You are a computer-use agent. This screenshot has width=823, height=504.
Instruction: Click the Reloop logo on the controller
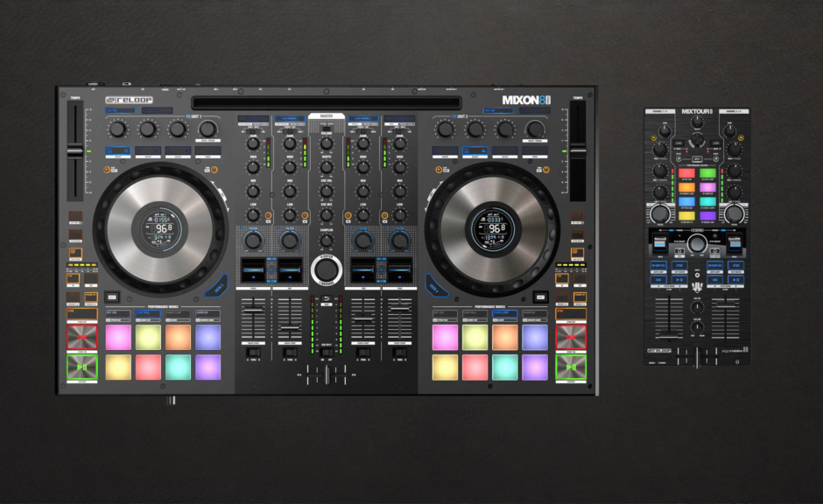pyautogui.click(x=129, y=101)
